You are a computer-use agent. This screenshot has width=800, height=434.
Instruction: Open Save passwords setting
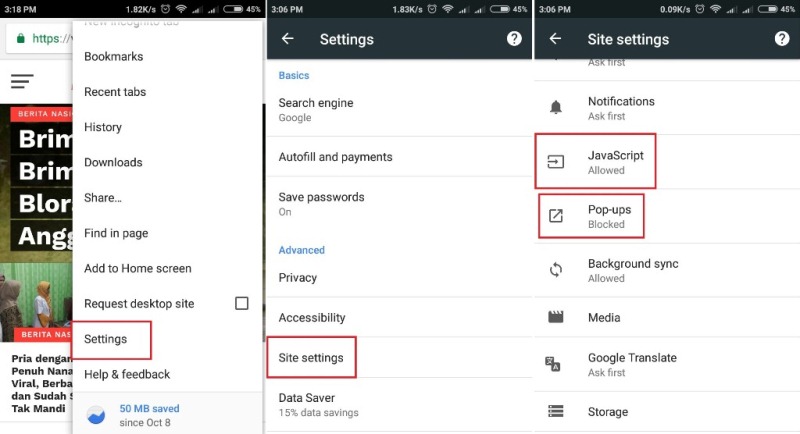(399, 204)
